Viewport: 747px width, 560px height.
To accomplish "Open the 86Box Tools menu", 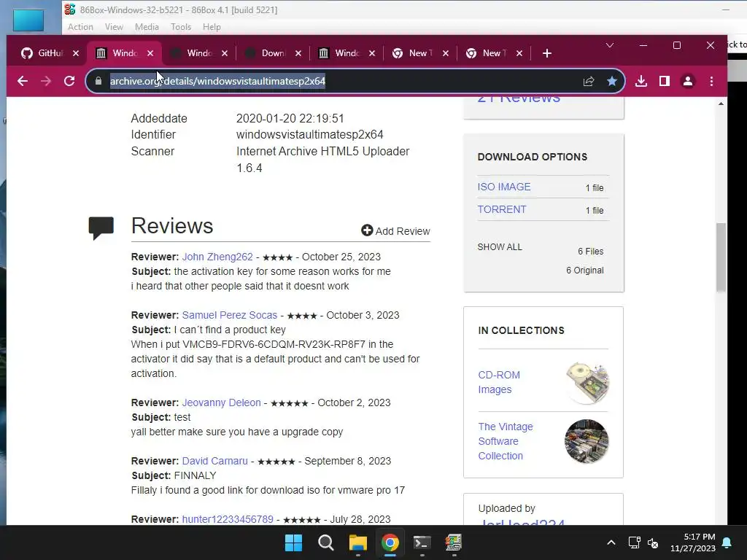I will point(181,27).
